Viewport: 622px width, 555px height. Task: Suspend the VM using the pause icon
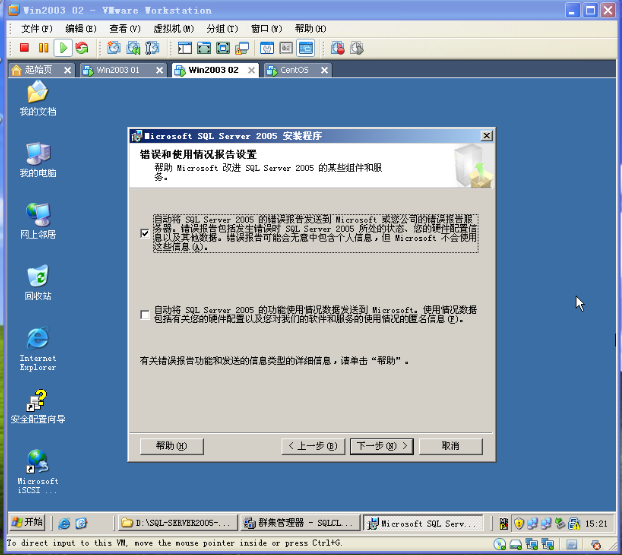click(x=44, y=48)
